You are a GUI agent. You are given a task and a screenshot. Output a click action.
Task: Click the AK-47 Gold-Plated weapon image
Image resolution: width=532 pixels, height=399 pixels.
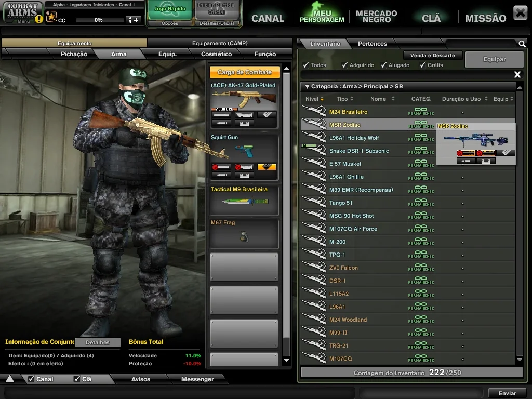[244, 98]
